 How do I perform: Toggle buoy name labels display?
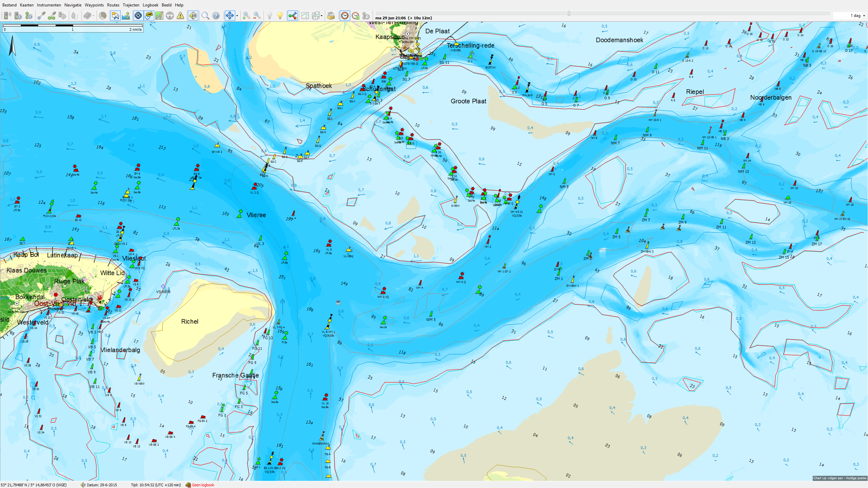coord(148,16)
